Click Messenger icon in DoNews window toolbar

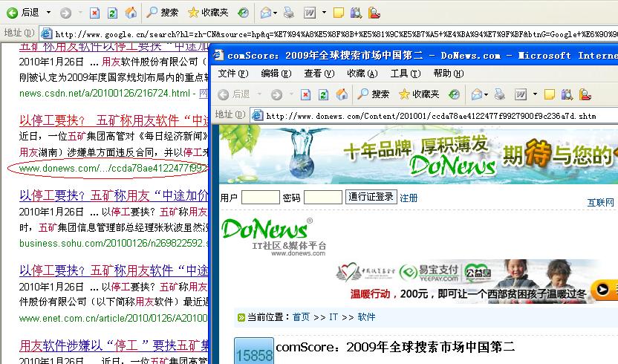point(585,94)
